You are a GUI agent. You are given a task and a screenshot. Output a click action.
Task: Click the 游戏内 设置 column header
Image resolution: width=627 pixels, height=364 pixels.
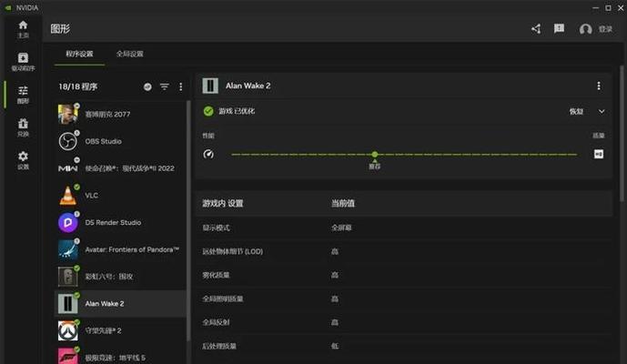click(x=223, y=203)
